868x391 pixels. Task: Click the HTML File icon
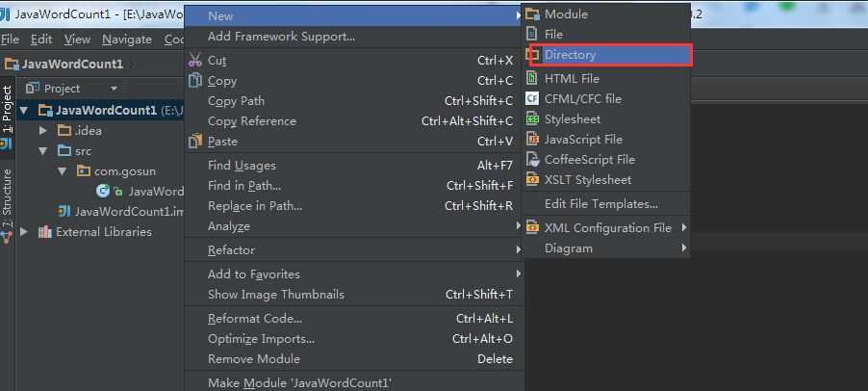532,79
